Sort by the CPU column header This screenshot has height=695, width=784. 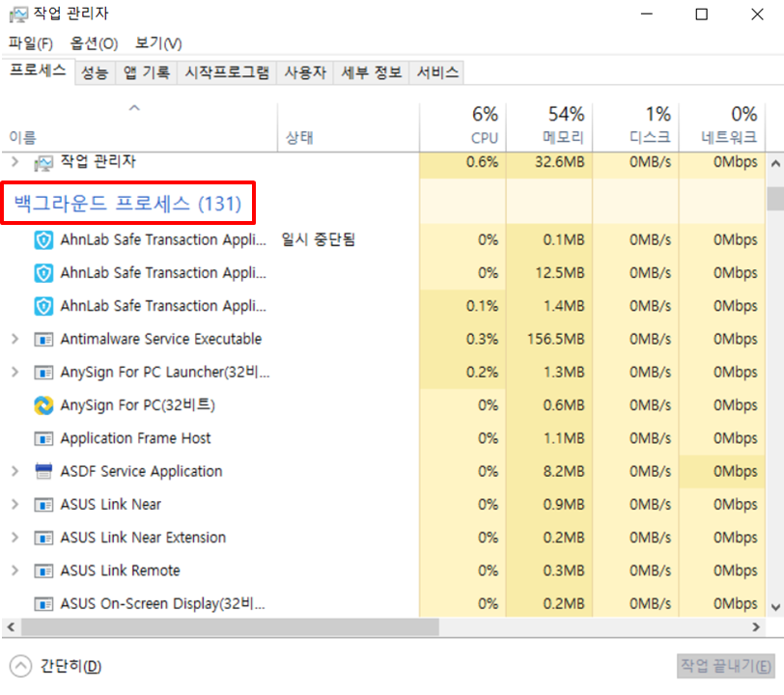463,127
